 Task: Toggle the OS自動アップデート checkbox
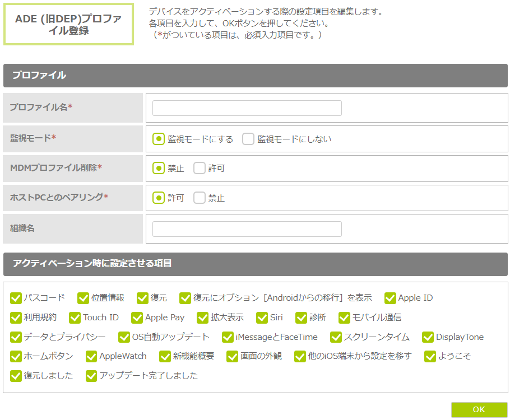[x=124, y=337]
